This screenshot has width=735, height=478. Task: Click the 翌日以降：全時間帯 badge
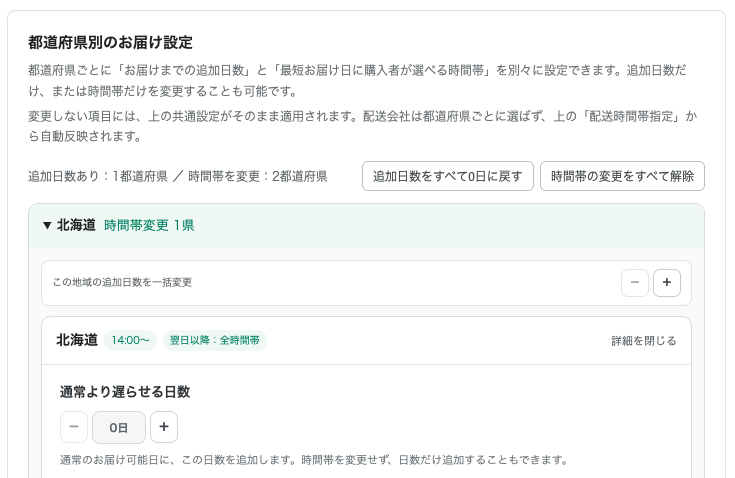click(215, 340)
